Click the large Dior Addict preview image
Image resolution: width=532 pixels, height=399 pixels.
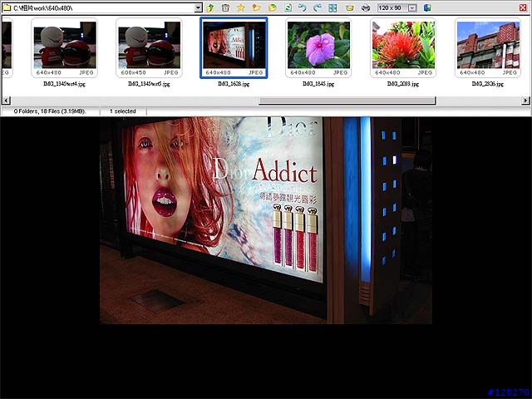click(266, 220)
